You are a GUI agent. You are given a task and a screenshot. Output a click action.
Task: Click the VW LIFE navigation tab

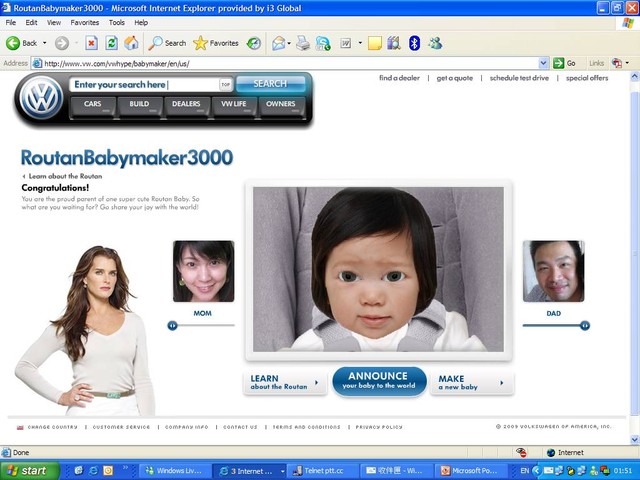coord(234,106)
